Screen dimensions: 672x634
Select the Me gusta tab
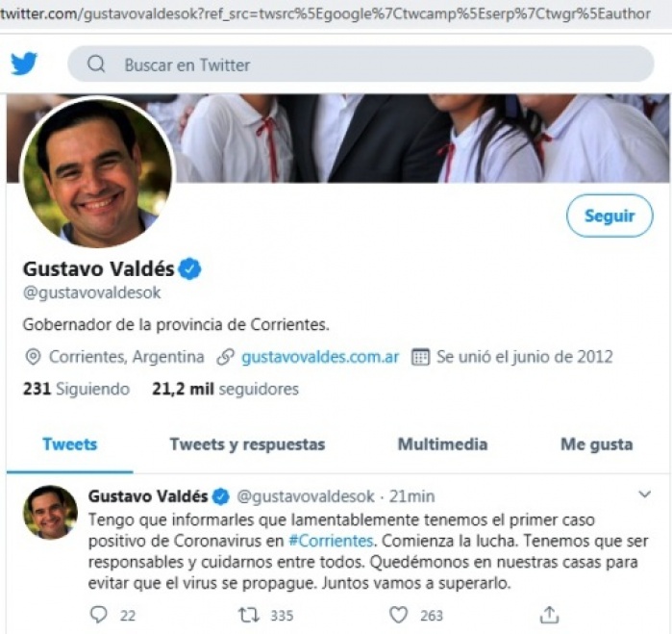click(597, 444)
